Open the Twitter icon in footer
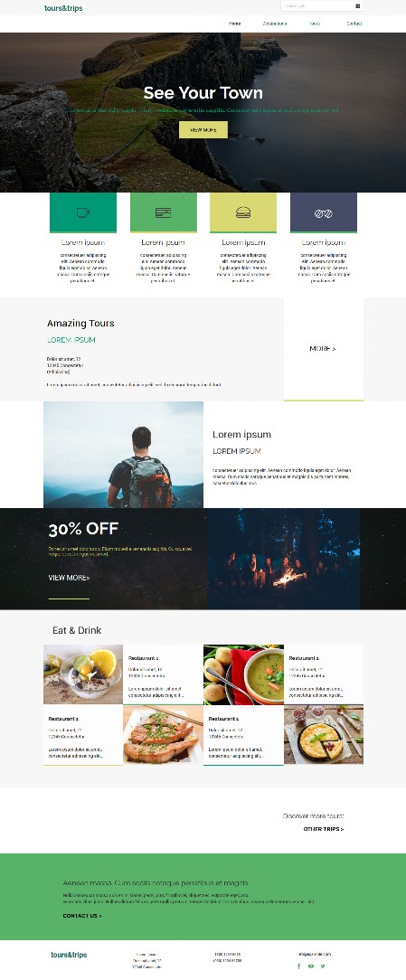 click(323, 966)
